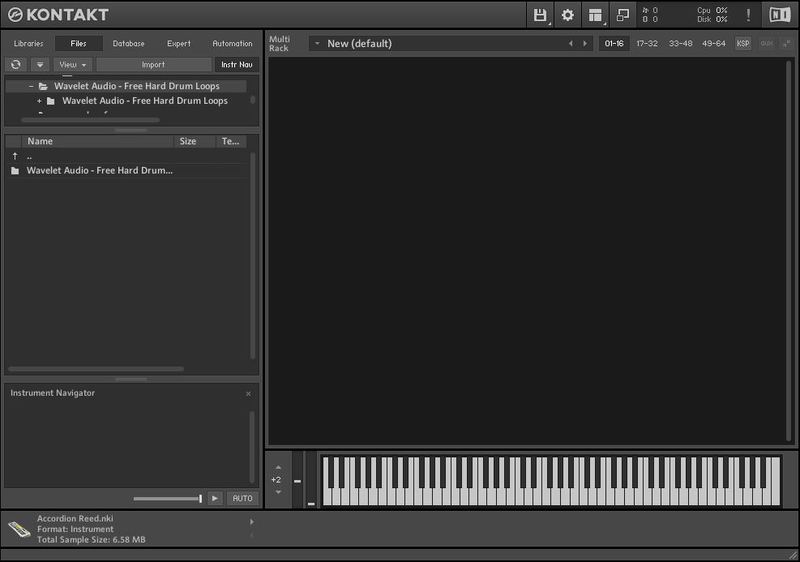Toggle the KSP multi script editor
The width and height of the screenshot is (800, 562).
point(743,44)
